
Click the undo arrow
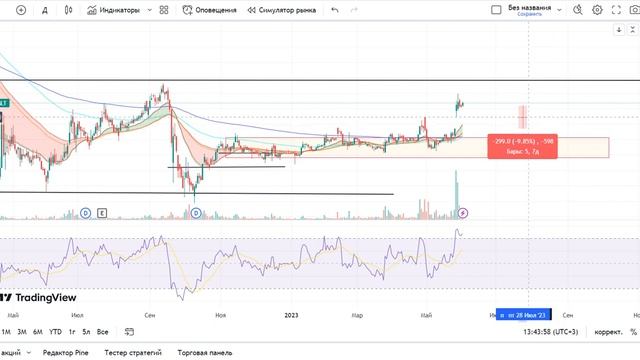(x=335, y=10)
